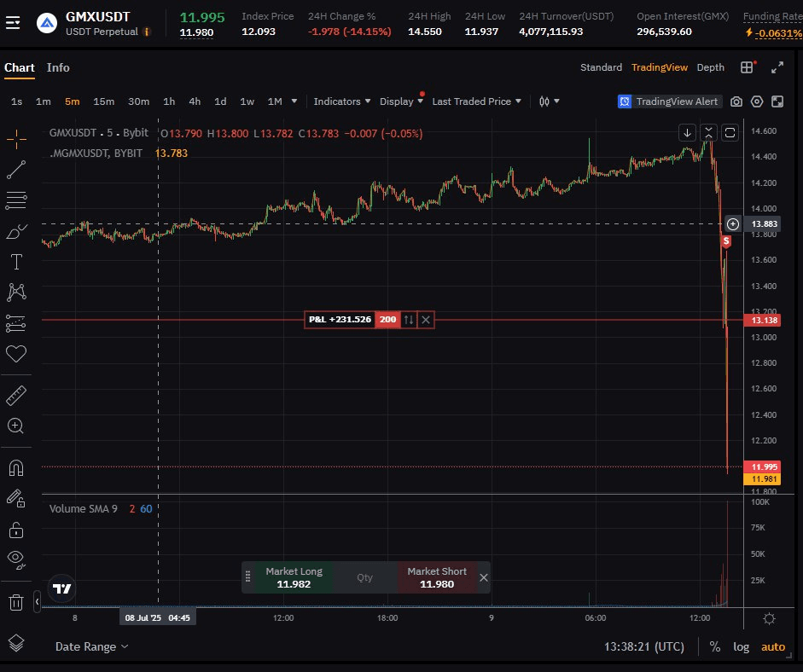Open the Fibonacci retracement tool
803x672 pixels.
(16, 200)
